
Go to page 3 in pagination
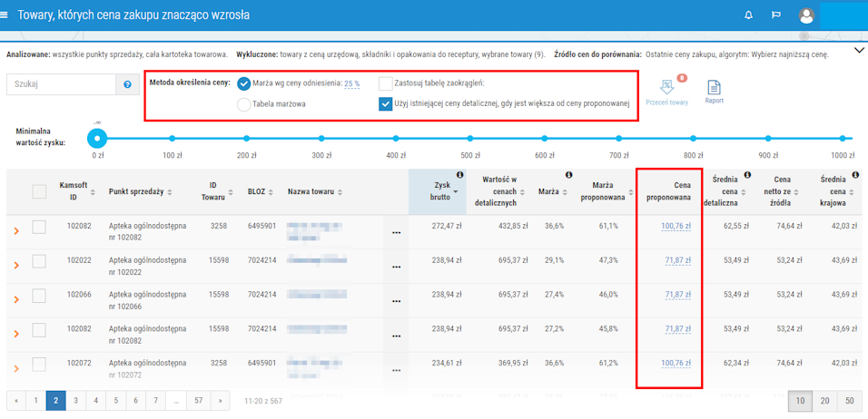76,400
